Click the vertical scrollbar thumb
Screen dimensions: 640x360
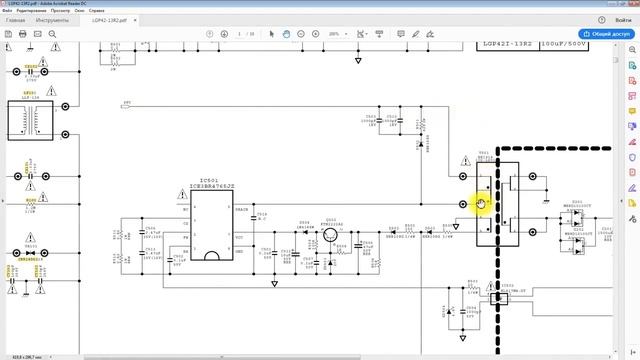[x=616, y=60]
